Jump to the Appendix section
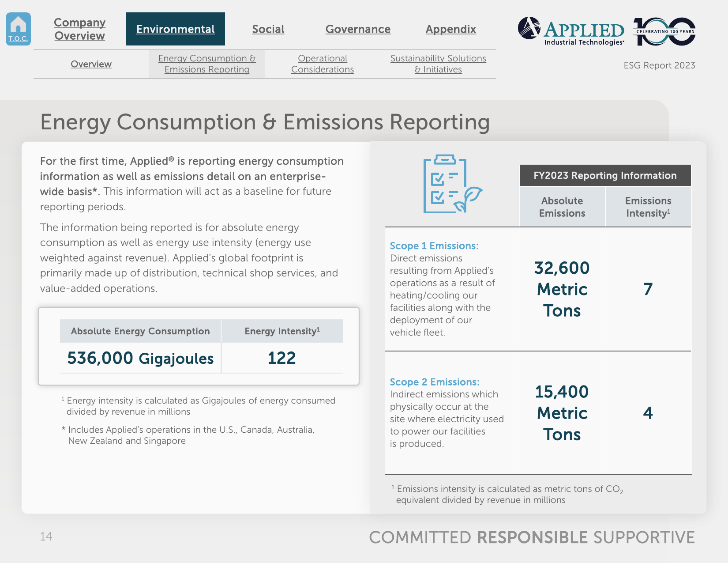728x563 pixels. (x=451, y=29)
